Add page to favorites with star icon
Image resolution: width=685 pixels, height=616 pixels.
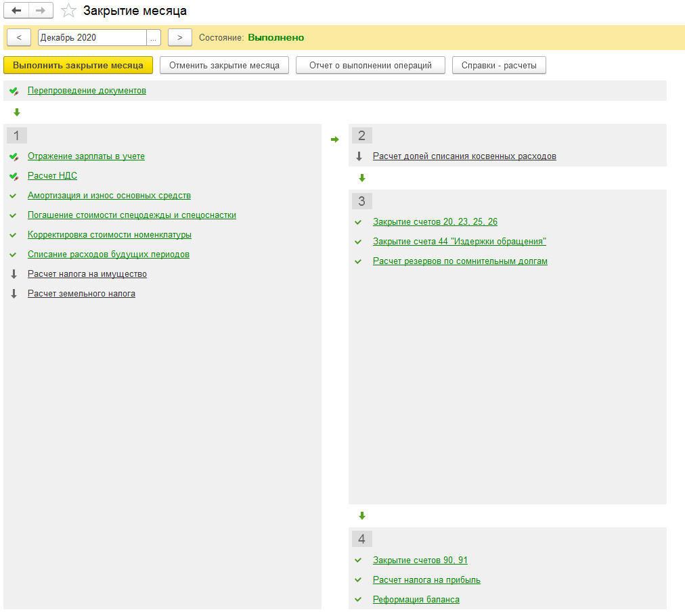click(68, 11)
